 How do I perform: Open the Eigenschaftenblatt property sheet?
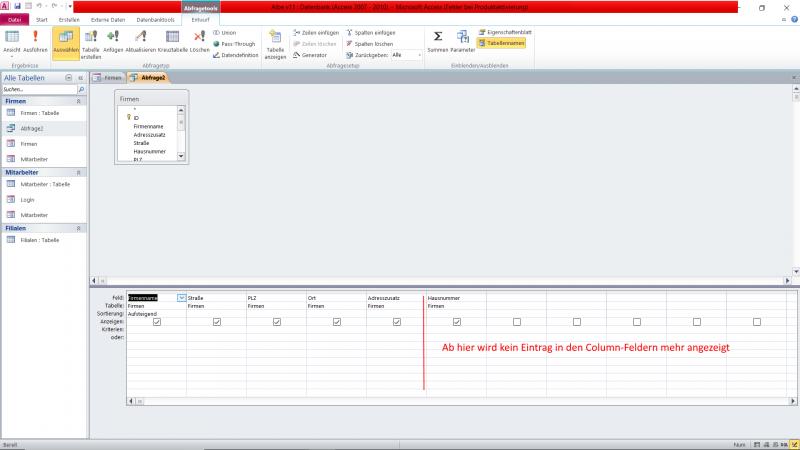[x=505, y=32]
